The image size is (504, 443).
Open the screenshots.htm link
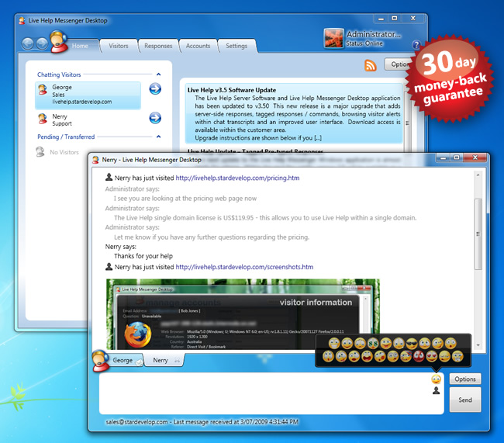(244, 267)
